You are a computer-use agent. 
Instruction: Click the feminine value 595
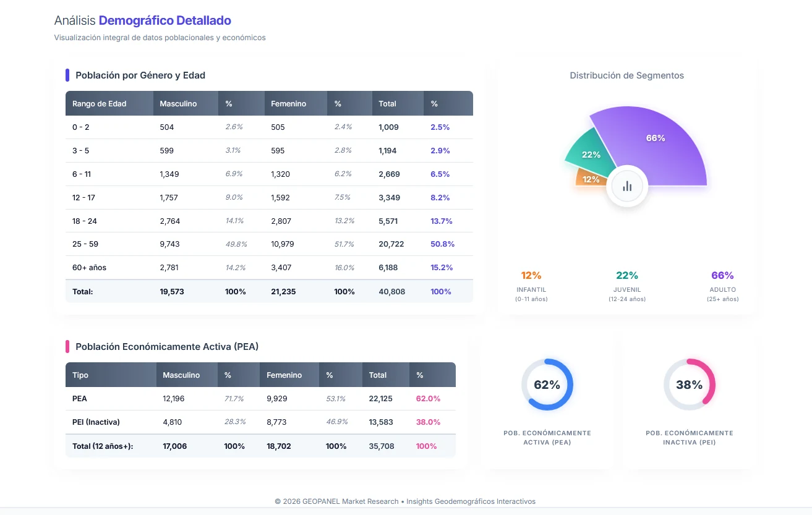pos(278,151)
